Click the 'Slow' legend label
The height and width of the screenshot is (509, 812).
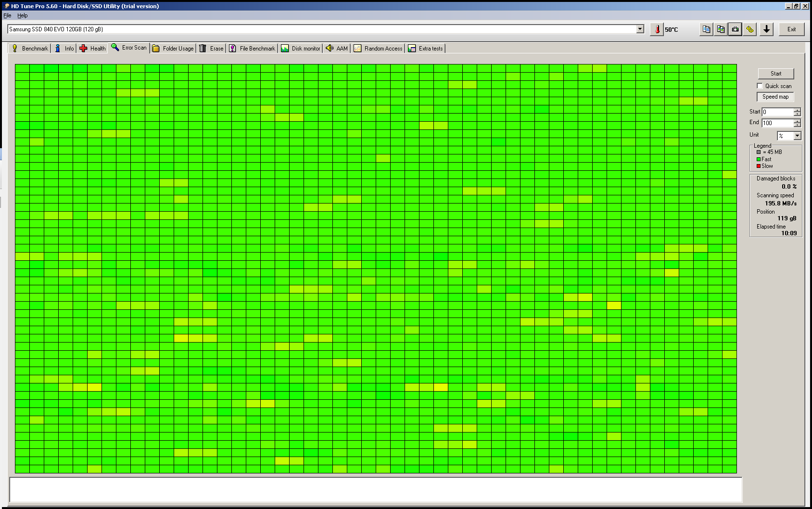(767, 166)
